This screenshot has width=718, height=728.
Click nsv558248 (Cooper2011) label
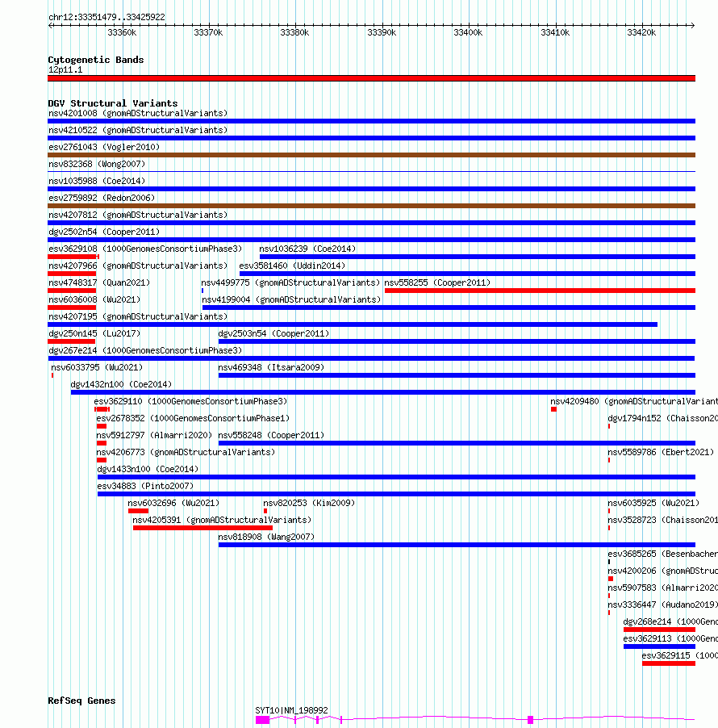(x=271, y=436)
